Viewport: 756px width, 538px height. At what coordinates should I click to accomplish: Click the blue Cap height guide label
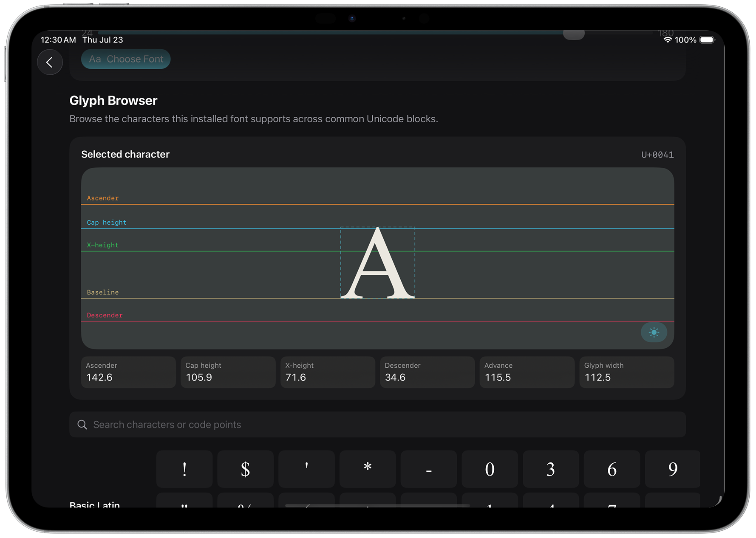click(x=107, y=223)
